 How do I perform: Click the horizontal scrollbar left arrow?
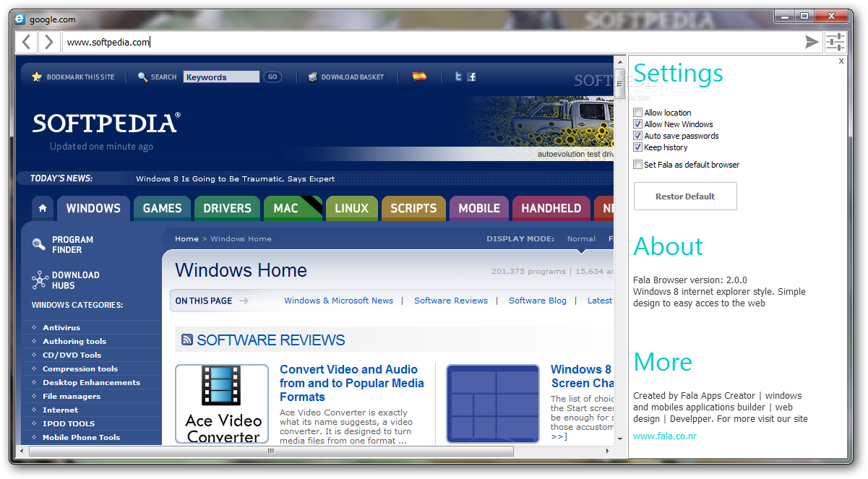22,451
